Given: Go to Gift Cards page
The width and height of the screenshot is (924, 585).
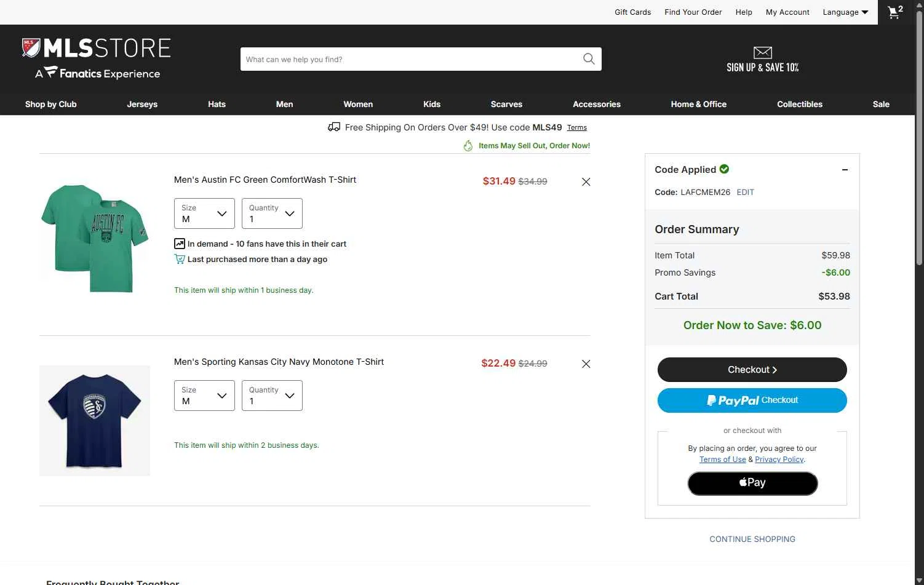Looking at the screenshot, I should (x=632, y=12).
